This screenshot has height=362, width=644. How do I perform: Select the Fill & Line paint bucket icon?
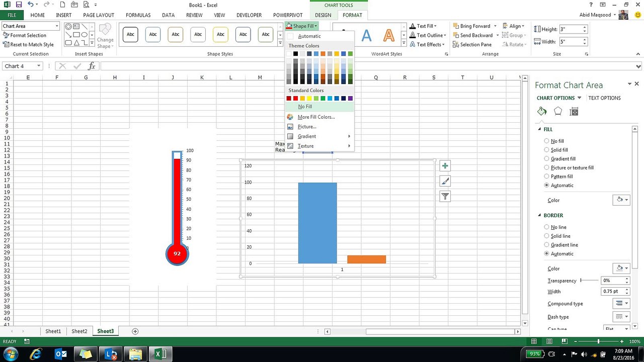[x=542, y=112]
